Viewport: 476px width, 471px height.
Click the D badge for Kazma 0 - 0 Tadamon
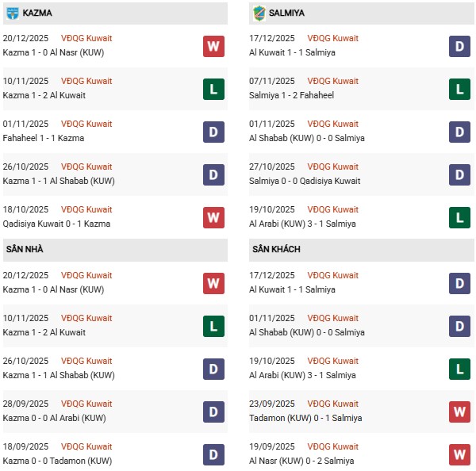(213, 454)
